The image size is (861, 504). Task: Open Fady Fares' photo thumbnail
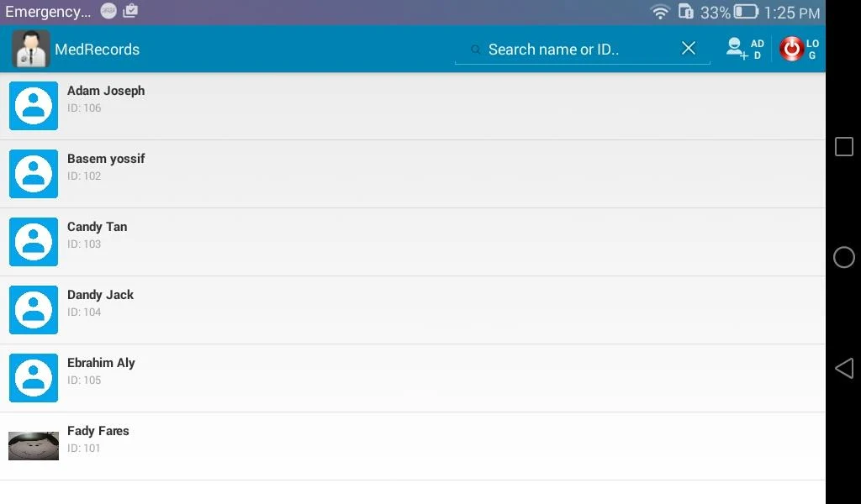[x=34, y=446]
